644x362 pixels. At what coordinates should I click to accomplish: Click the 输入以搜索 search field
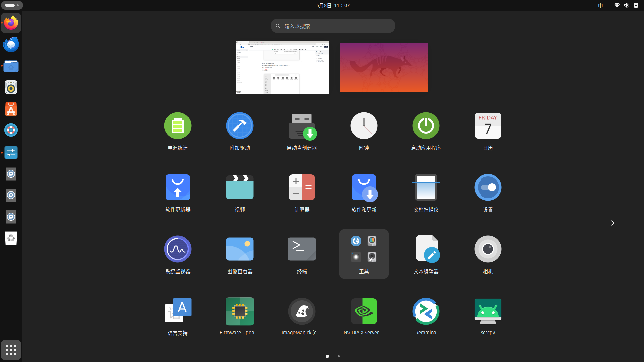[333, 26]
